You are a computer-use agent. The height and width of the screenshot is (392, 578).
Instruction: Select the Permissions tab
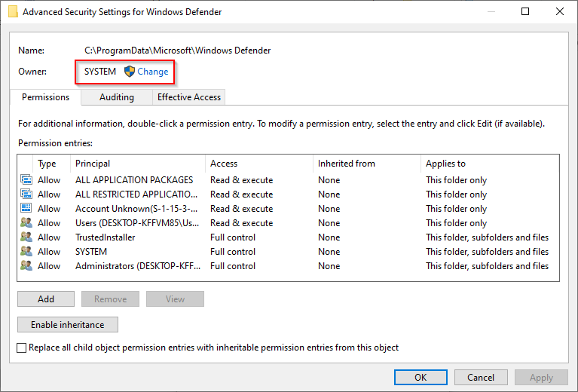[x=45, y=97]
